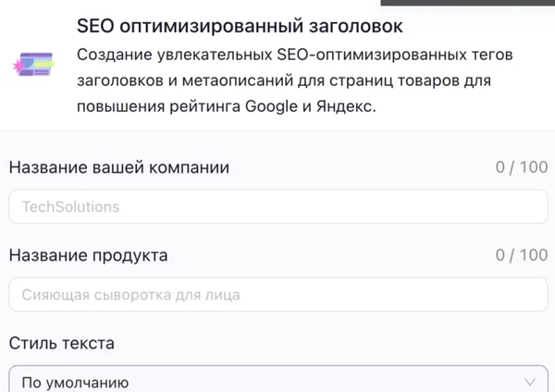The image size is (555, 392).
Task: Click the word "Google" in the description
Action: click(x=272, y=105)
